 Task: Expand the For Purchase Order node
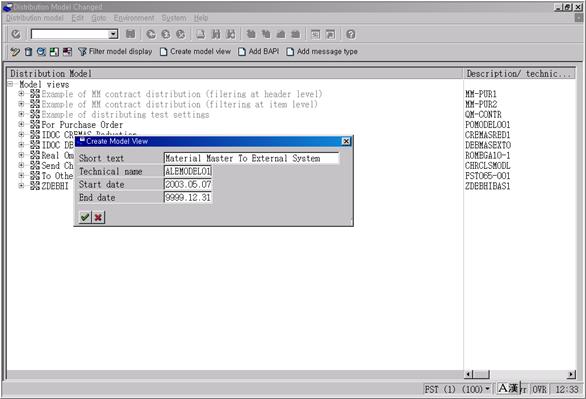21,124
